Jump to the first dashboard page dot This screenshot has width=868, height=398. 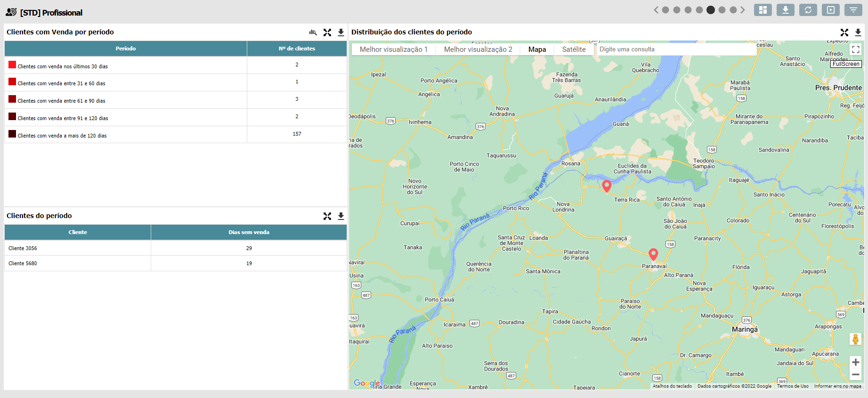pos(665,10)
